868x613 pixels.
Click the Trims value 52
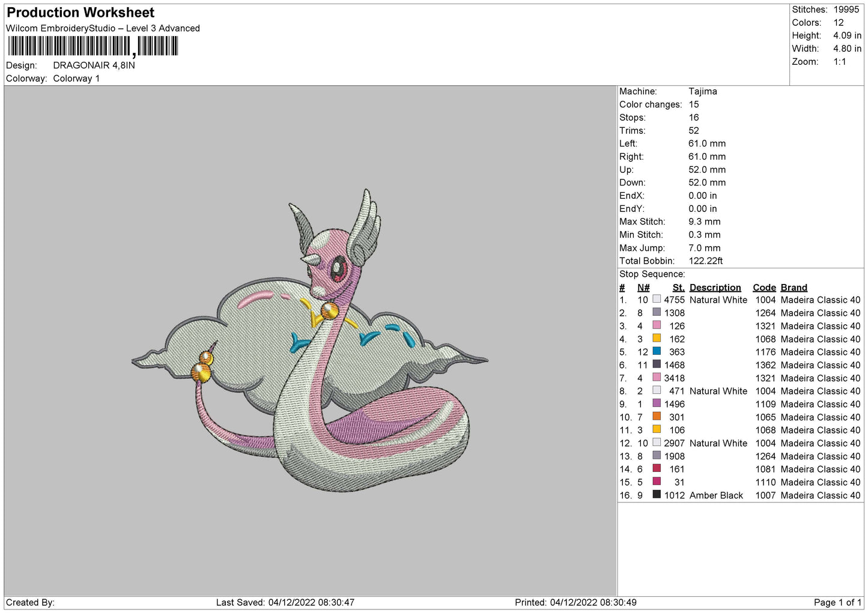click(x=694, y=131)
